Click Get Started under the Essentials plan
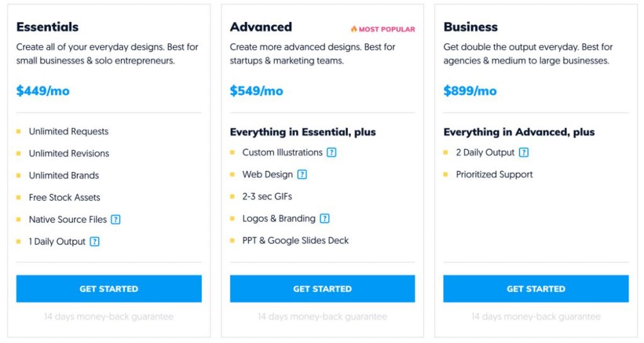This screenshot has width=644, height=343. (109, 289)
